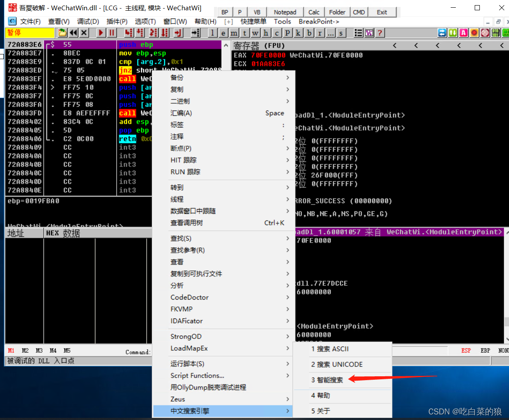The width and height of the screenshot is (509, 420).
Task: Open file with the folder toolbar icon
Action: click(x=62, y=33)
